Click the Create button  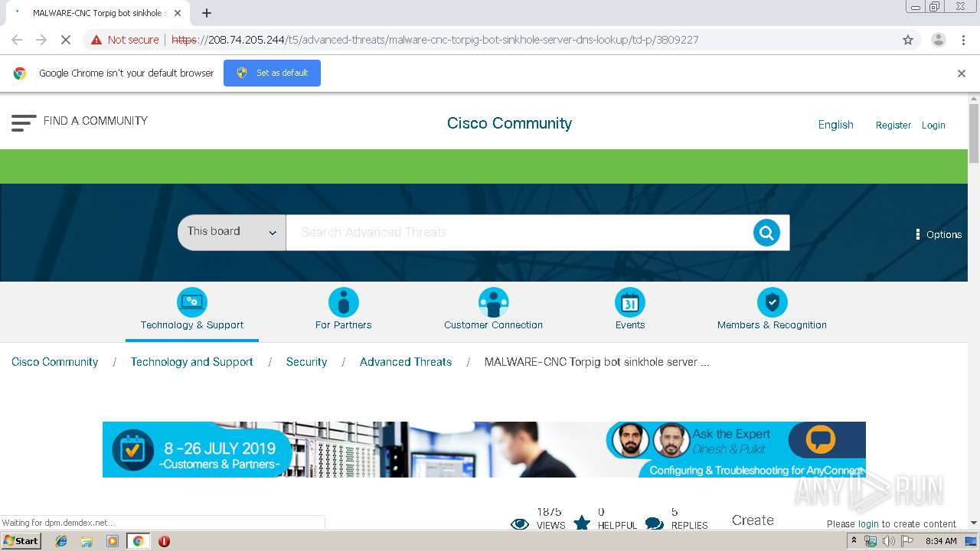click(x=753, y=520)
